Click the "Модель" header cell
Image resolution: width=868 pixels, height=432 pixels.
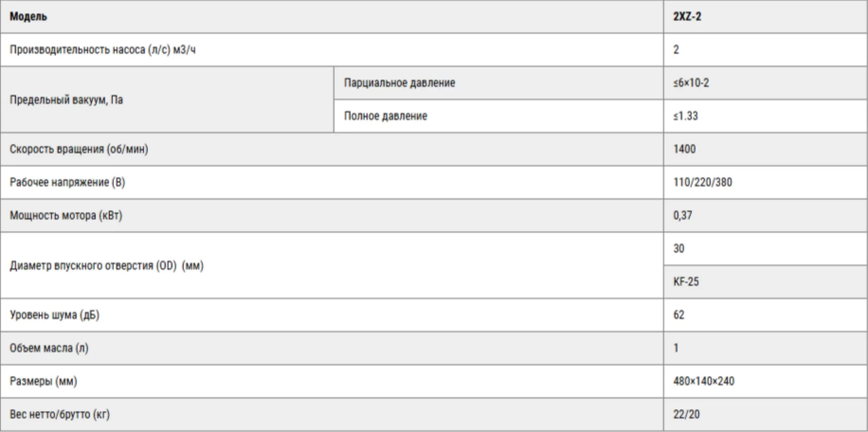28,17
